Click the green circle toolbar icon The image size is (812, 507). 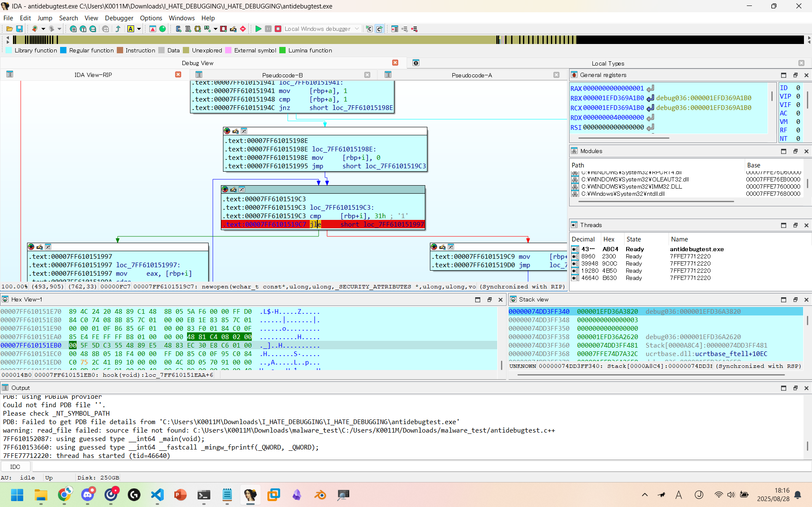(x=162, y=29)
